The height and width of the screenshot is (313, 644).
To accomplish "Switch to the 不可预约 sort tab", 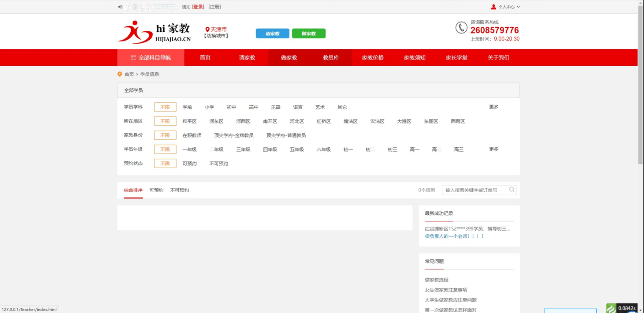I will 180,190.
